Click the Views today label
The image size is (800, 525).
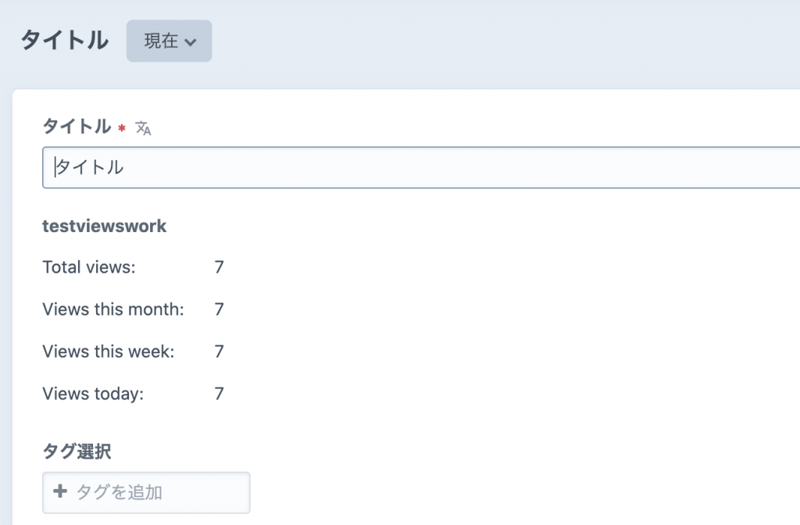tap(93, 393)
